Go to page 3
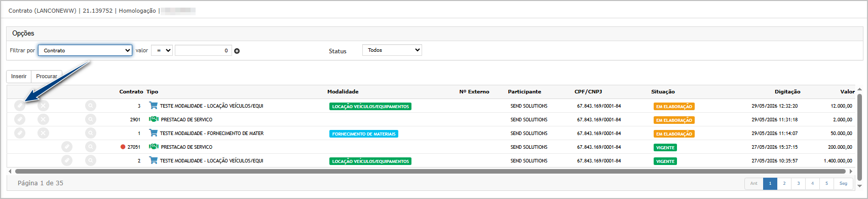 (799, 183)
